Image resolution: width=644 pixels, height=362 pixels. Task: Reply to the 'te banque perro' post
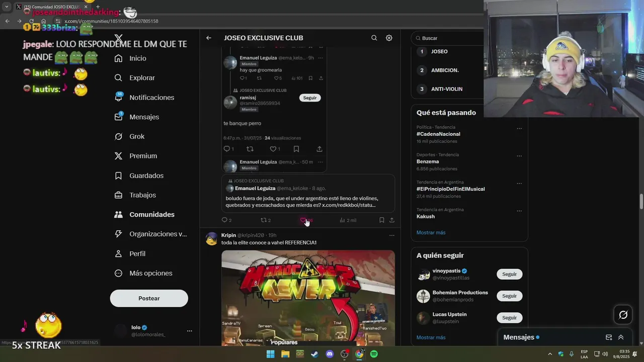pyautogui.click(x=228, y=149)
